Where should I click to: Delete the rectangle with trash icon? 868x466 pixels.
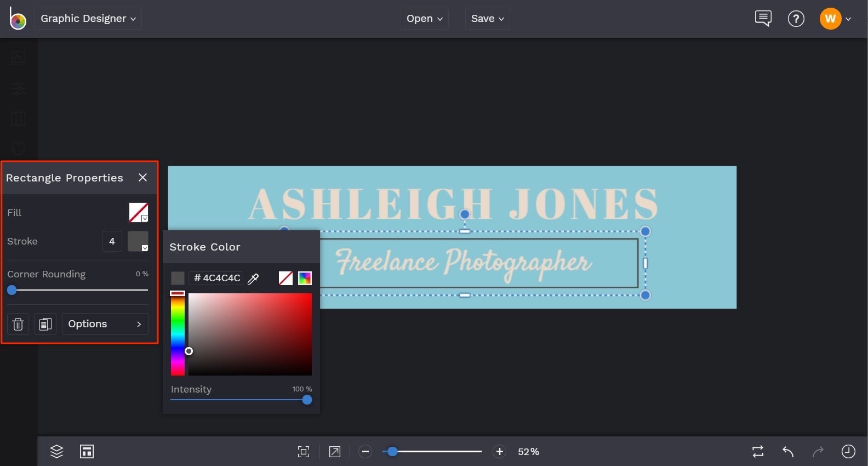tap(18, 324)
